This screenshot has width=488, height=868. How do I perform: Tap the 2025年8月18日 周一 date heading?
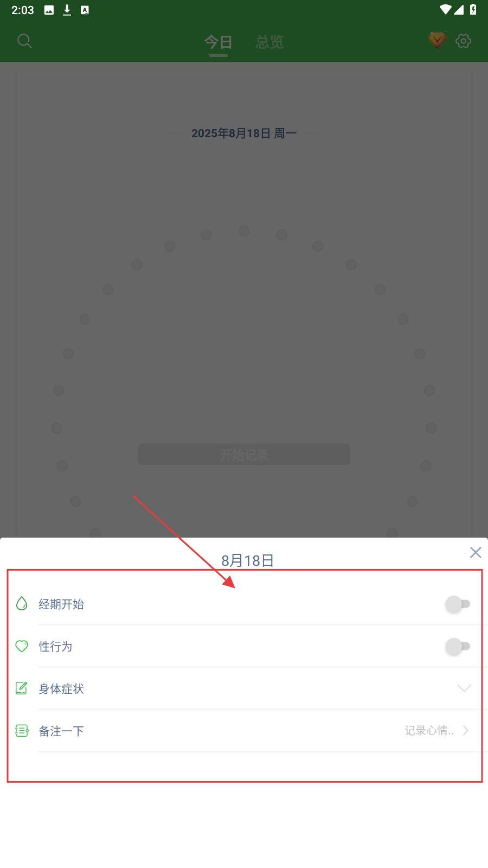coord(244,133)
